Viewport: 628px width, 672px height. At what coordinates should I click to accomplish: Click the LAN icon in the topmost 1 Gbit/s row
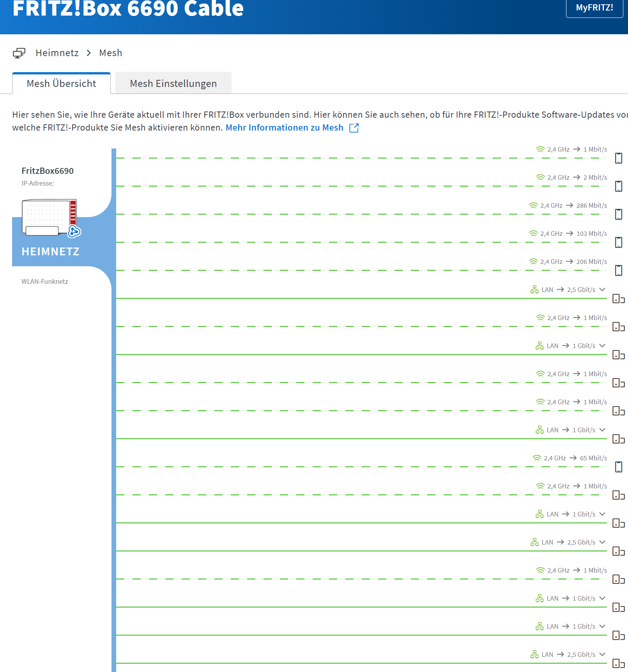pos(540,346)
